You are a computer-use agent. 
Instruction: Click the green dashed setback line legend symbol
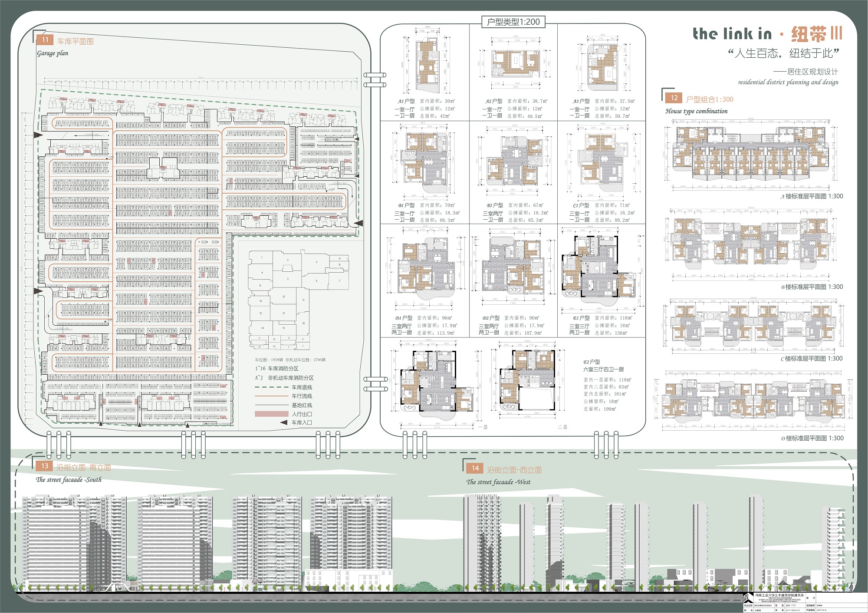[x=271, y=387]
